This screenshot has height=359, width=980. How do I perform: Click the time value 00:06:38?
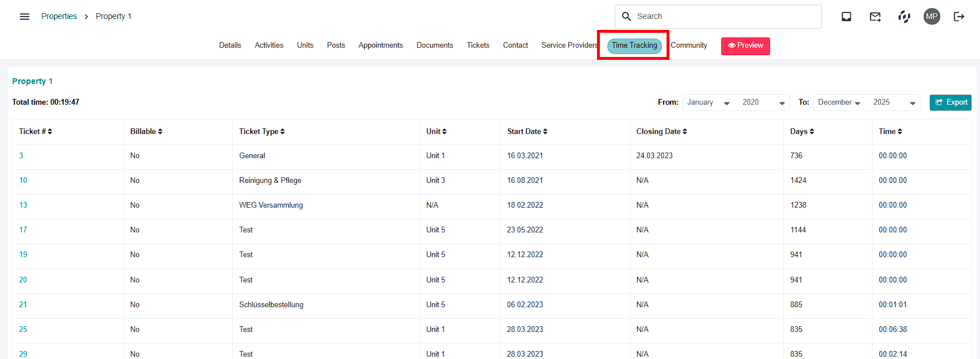pyautogui.click(x=893, y=330)
